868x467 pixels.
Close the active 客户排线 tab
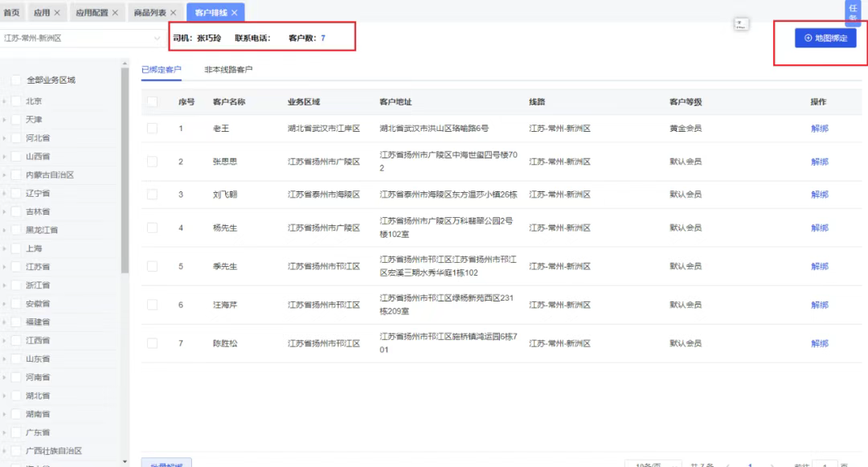(x=234, y=13)
